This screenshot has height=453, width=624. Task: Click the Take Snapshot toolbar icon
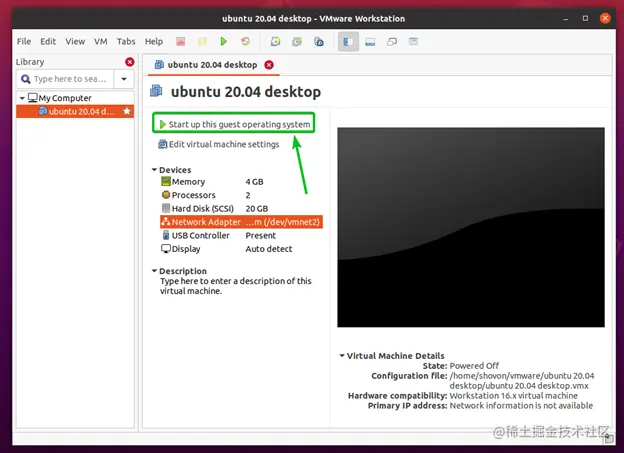coord(275,41)
